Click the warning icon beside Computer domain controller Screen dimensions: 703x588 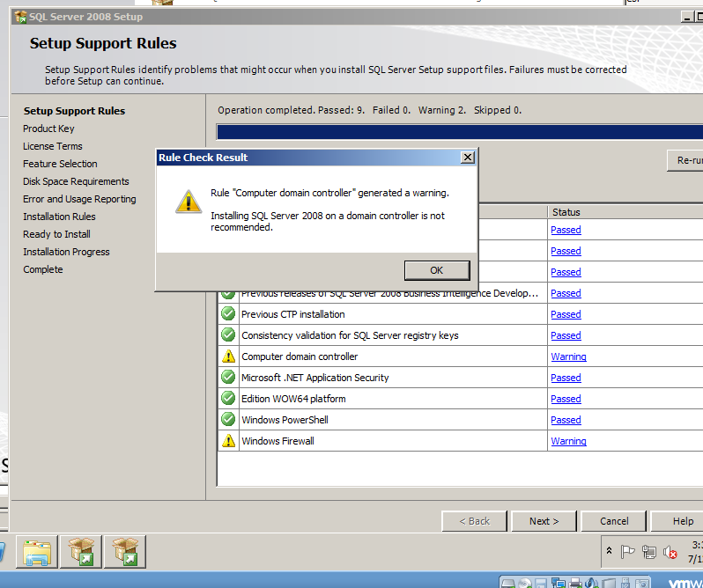(229, 356)
